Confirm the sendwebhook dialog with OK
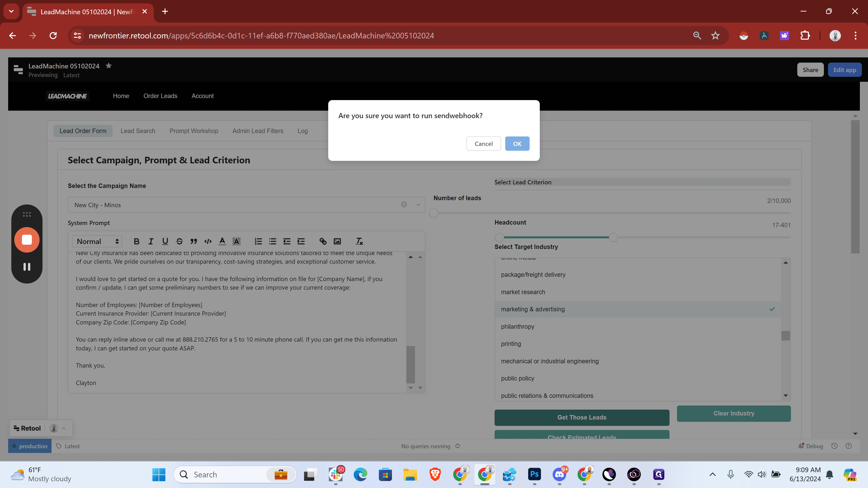Image resolution: width=868 pixels, height=488 pixels. pyautogui.click(x=517, y=144)
